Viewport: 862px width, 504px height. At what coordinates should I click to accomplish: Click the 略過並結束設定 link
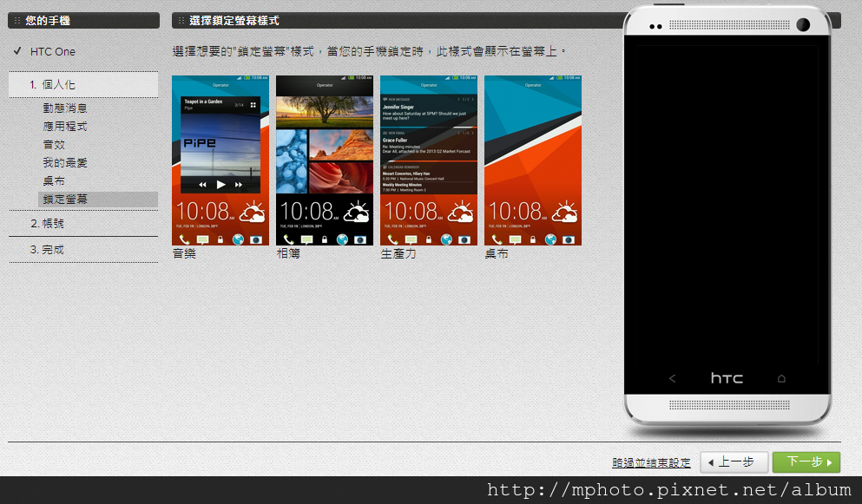pyautogui.click(x=651, y=462)
